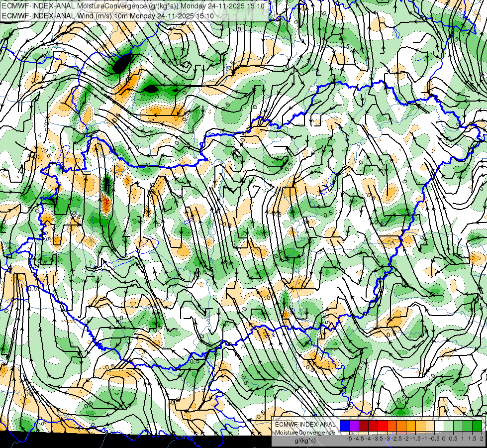Click the 'ECMWF-INDEX-ANAL Wind (m/s) 10m' title line

click(x=108, y=16)
